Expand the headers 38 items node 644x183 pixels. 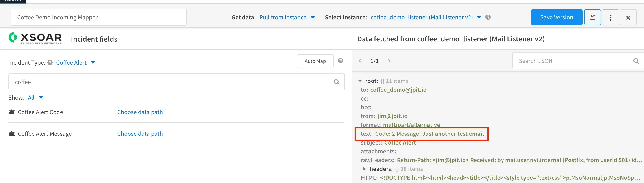coord(364,169)
